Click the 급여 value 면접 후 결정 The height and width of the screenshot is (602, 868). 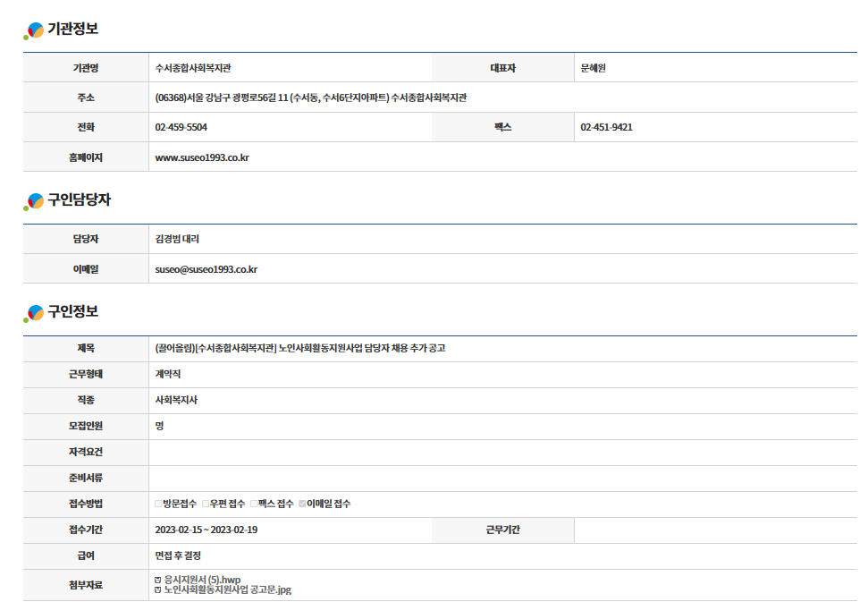(x=178, y=555)
